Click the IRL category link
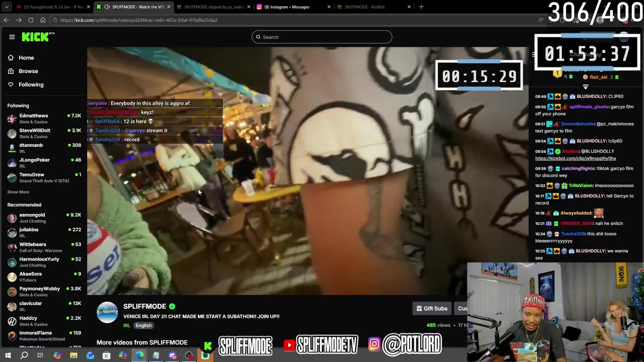The image size is (644, 362). coord(127,325)
